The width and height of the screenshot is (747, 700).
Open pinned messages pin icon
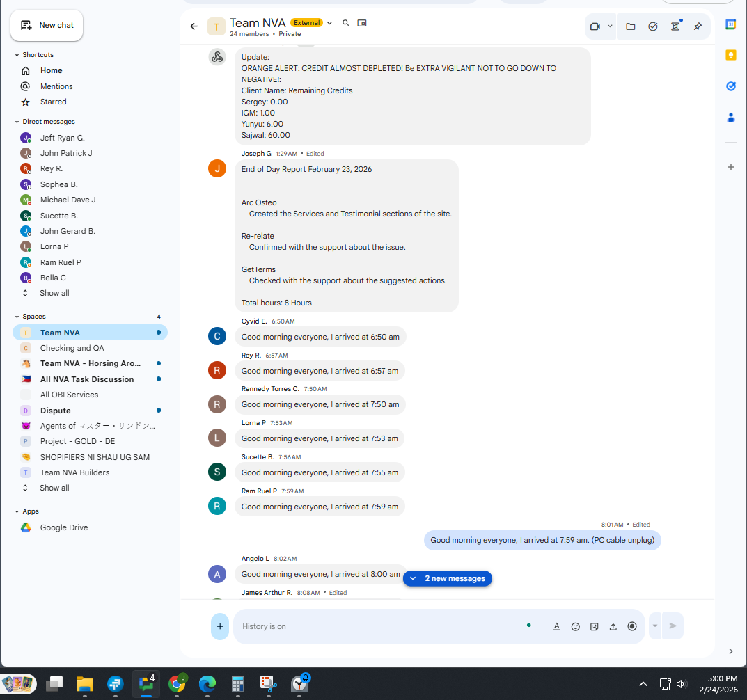pyautogui.click(x=698, y=26)
